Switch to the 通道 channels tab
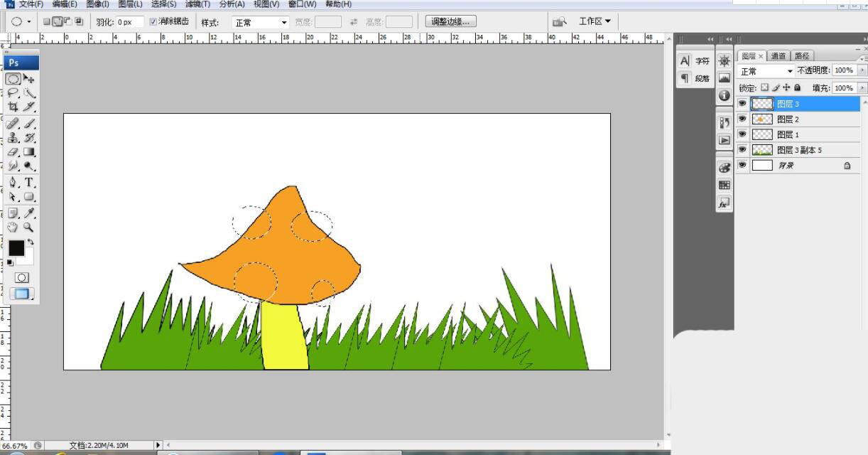Viewport: 868px width, 455px height. tap(778, 56)
